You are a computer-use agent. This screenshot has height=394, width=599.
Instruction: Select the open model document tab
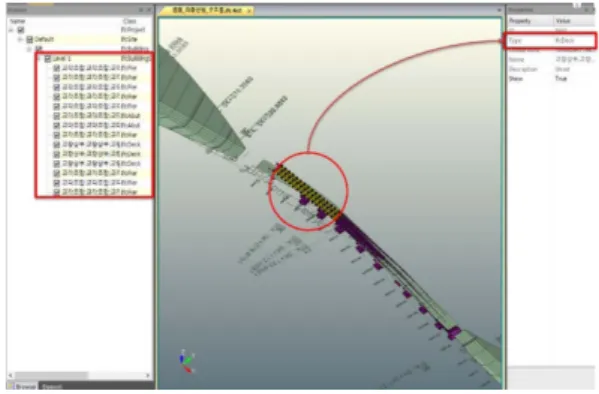(x=207, y=11)
